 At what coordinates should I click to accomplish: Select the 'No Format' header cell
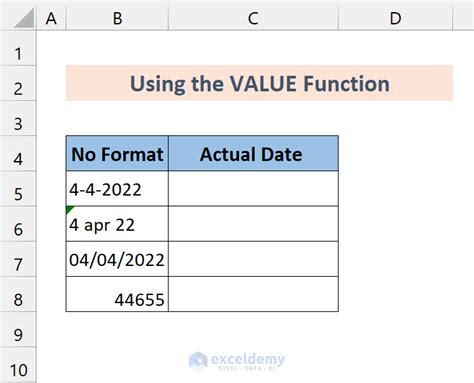pos(117,154)
